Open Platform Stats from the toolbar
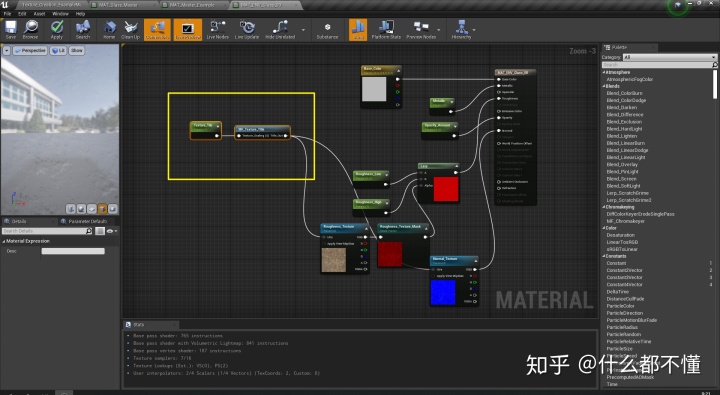 386,29
